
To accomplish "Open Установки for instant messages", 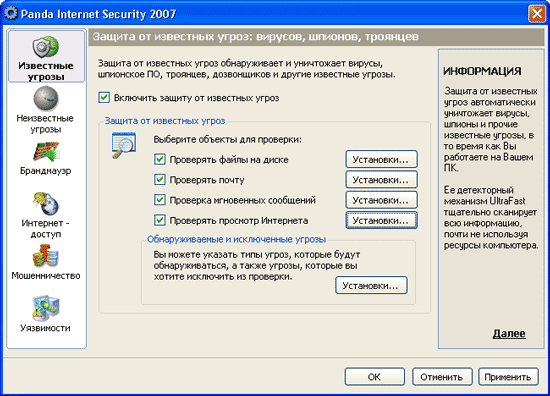I will point(381,200).
